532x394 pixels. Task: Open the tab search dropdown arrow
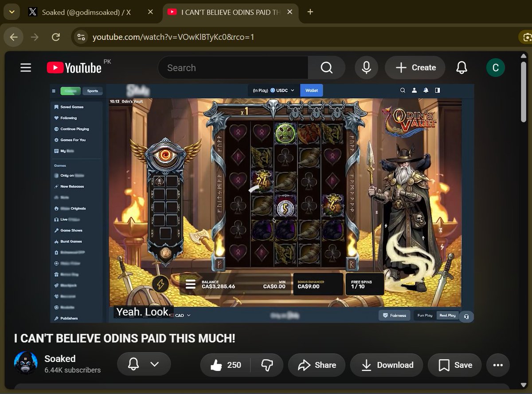pos(11,12)
